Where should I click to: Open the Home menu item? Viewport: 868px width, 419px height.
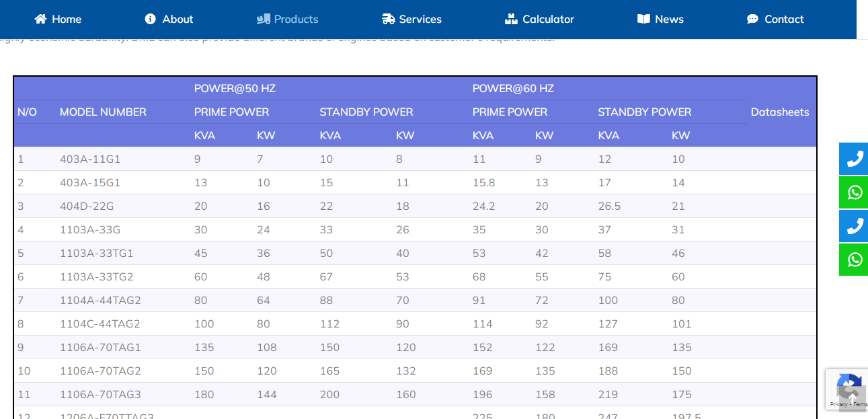(x=58, y=19)
